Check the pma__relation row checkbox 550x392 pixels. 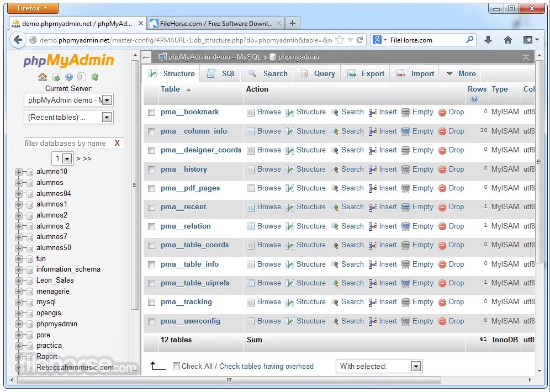pos(151,227)
